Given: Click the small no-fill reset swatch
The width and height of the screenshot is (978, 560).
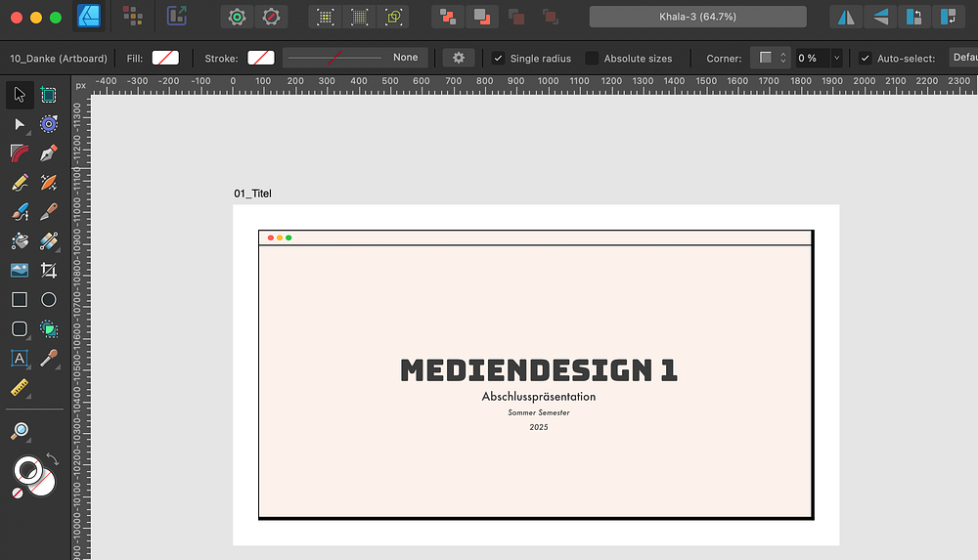Looking at the screenshot, I should click(x=18, y=494).
